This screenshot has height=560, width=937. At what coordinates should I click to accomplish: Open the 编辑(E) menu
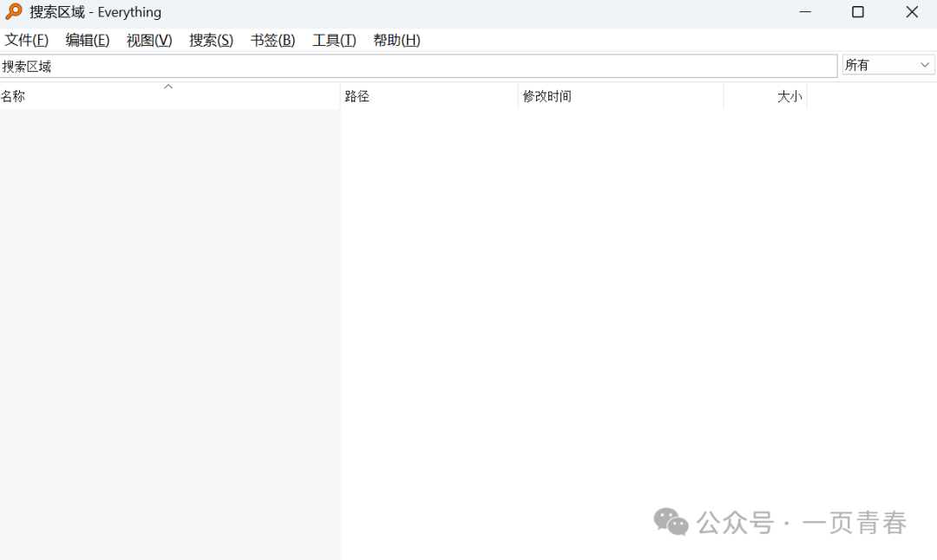pyautogui.click(x=88, y=41)
